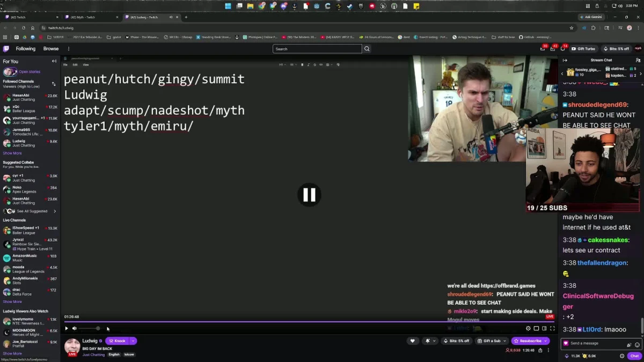
Task: Click the follow heart icon
Action: tap(412, 341)
